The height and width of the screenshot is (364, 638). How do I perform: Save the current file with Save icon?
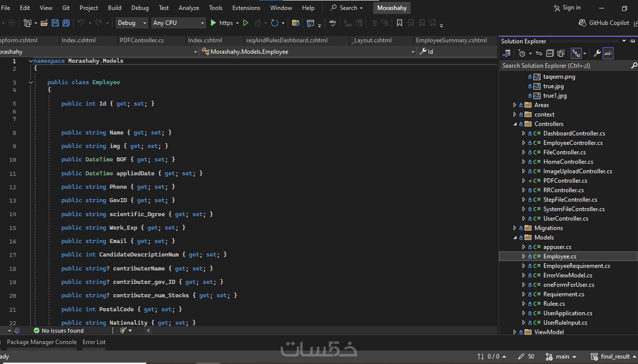point(55,23)
